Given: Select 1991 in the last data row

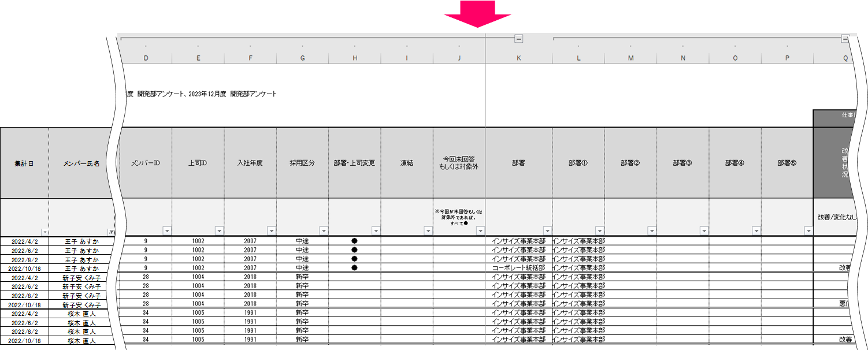Looking at the screenshot, I should click(250, 340).
